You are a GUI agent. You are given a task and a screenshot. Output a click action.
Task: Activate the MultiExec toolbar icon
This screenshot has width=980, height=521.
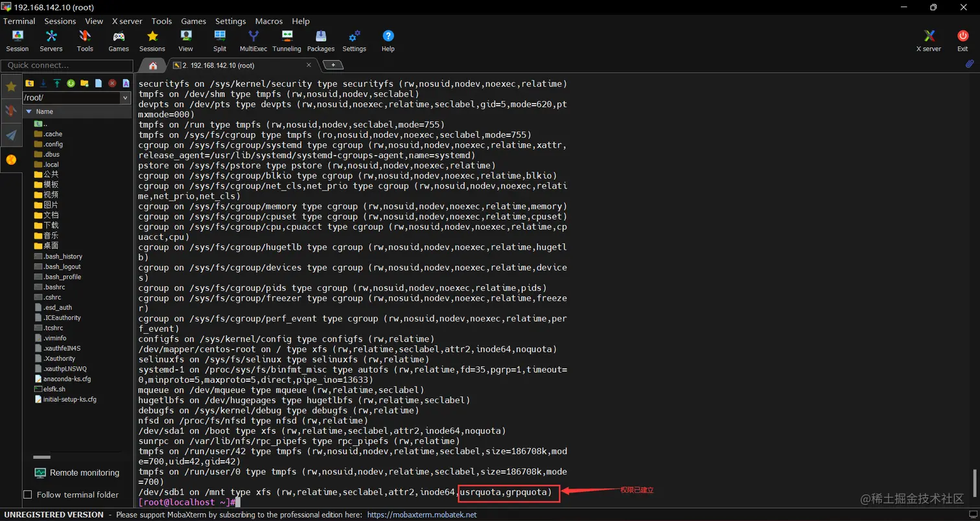pyautogui.click(x=253, y=41)
